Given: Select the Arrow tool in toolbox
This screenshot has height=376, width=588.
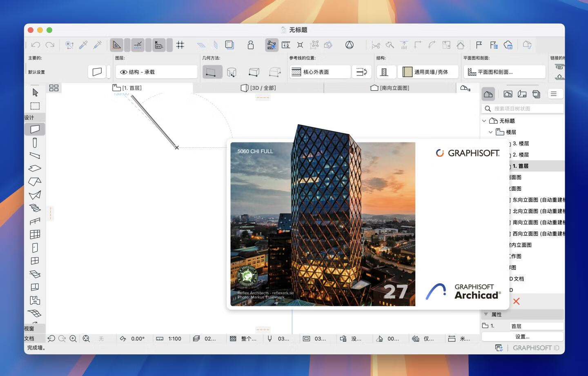Looking at the screenshot, I should [35, 92].
